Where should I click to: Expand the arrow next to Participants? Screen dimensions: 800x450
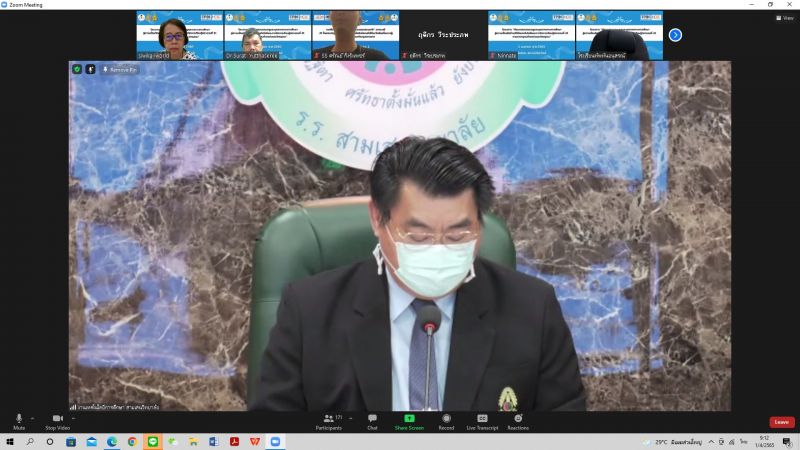pyautogui.click(x=351, y=418)
